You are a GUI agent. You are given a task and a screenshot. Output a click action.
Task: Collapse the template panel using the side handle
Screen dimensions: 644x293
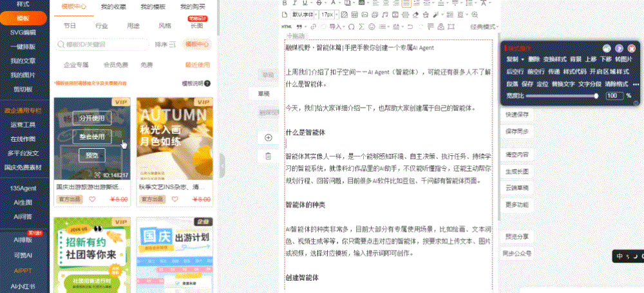[222, 165]
